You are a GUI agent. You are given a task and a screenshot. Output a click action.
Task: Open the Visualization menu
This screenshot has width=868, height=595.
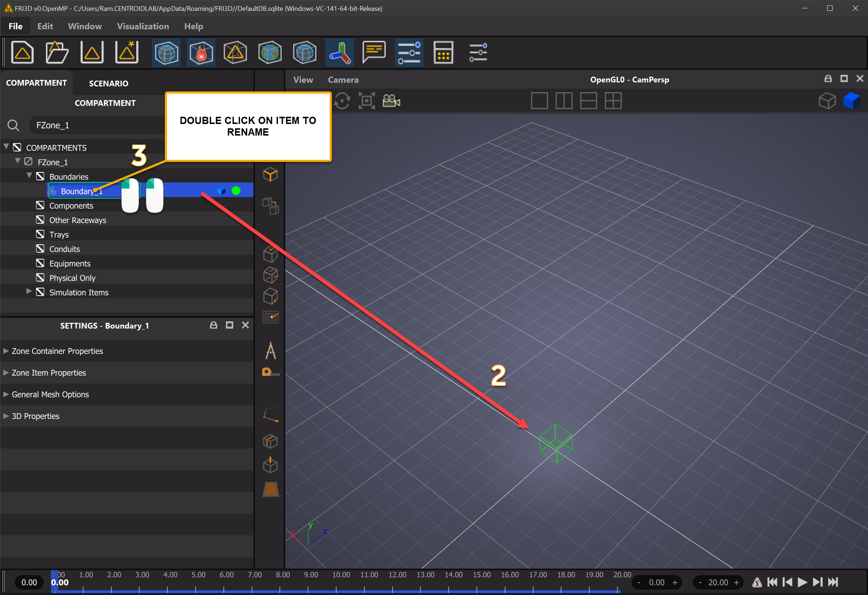point(142,26)
